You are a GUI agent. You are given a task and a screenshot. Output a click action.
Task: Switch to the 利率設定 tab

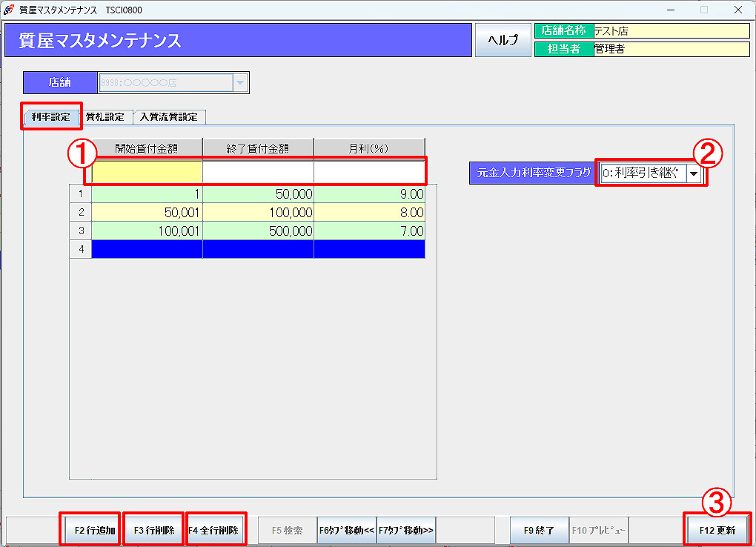coord(51,117)
